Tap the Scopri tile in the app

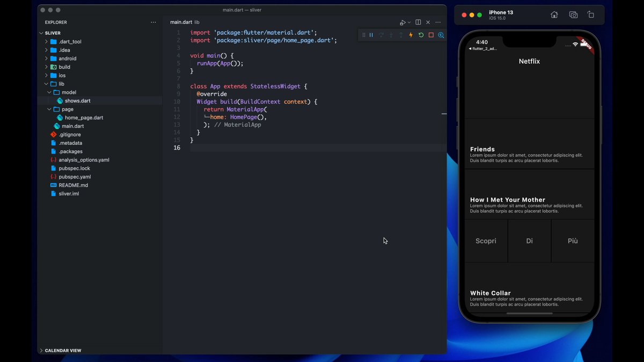click(x=486, y=241)
